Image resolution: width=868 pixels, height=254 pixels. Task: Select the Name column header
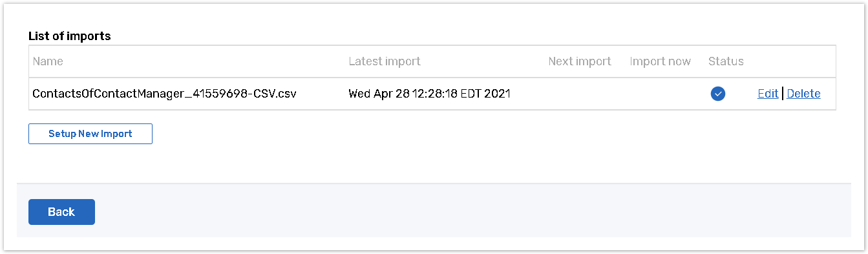48,61
